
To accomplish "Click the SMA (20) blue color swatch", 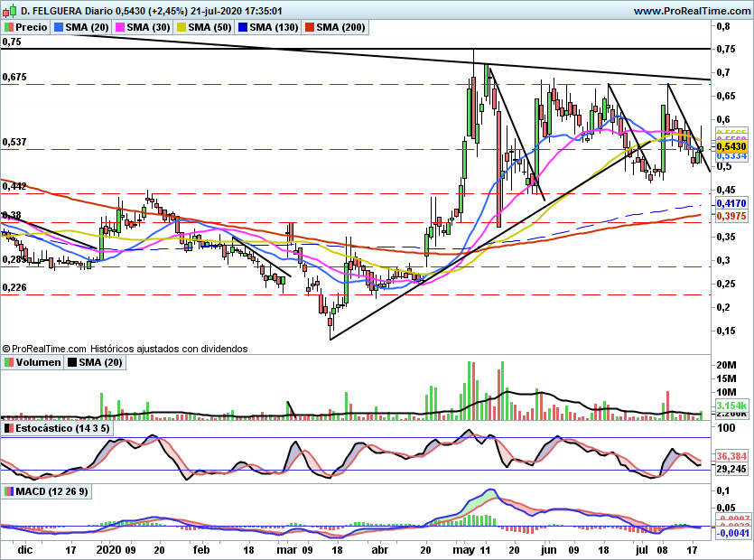I will [x=59, y=27].
